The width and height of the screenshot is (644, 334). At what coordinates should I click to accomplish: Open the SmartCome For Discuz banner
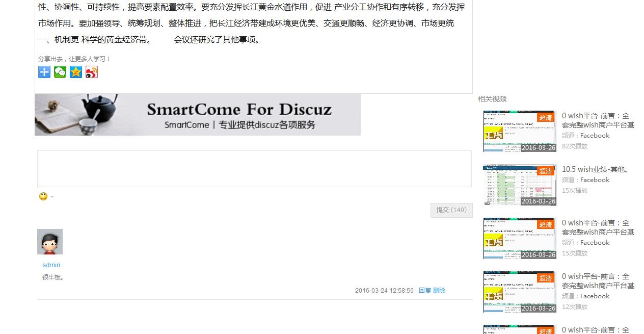[198, 115]
